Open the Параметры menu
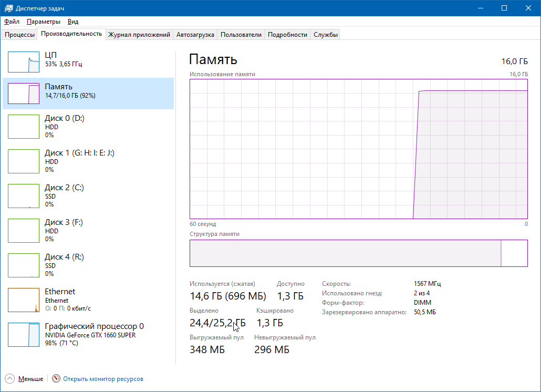This screenshot has width=541, height=392. coord(44,22)
